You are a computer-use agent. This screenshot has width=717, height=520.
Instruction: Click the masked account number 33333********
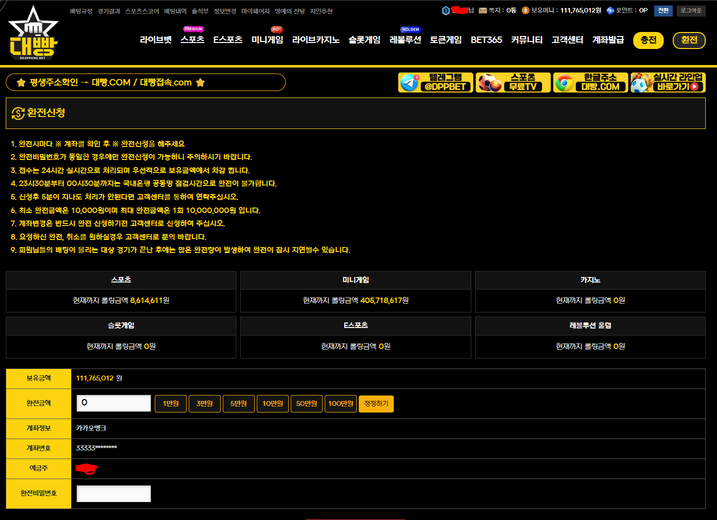coord(96,448)
